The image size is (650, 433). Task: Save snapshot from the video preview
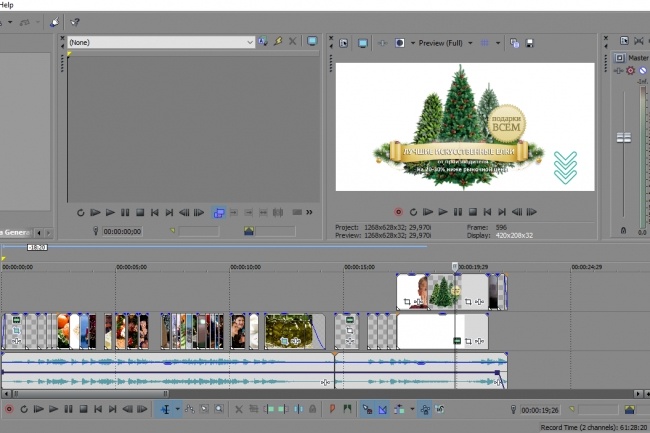tap(529, 43)
